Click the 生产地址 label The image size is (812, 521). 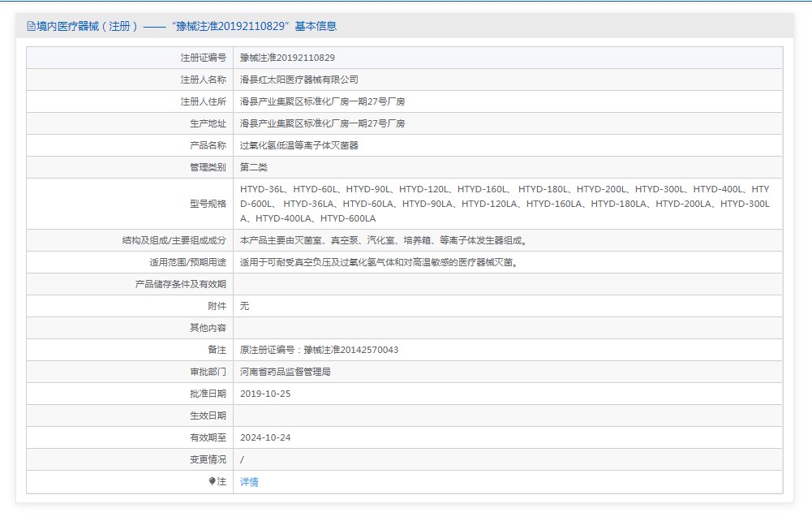208,123
